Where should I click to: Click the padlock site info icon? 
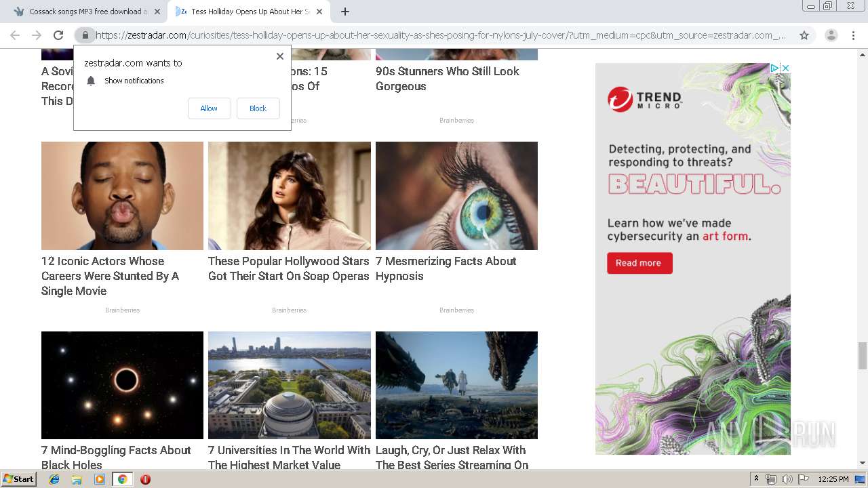(x=85, y=35)
